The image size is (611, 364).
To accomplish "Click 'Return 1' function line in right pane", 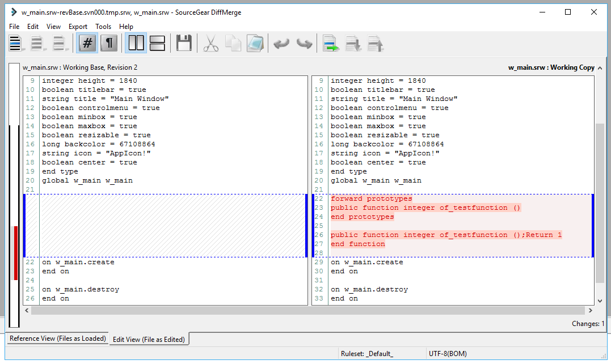I will (x=446, y=235).
